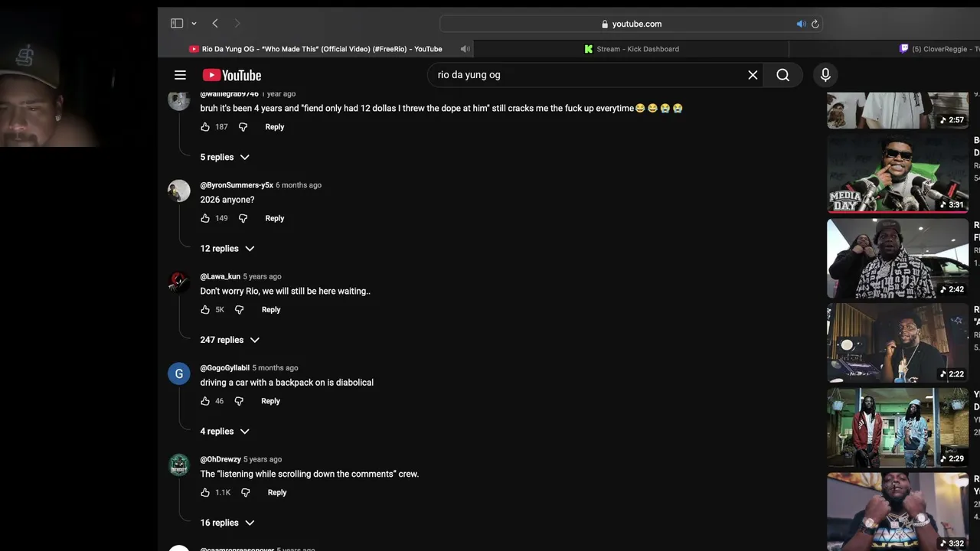The image size is (980, 551).
Task: Expand the 5 replies thread
Action: [x=224, y=157]
